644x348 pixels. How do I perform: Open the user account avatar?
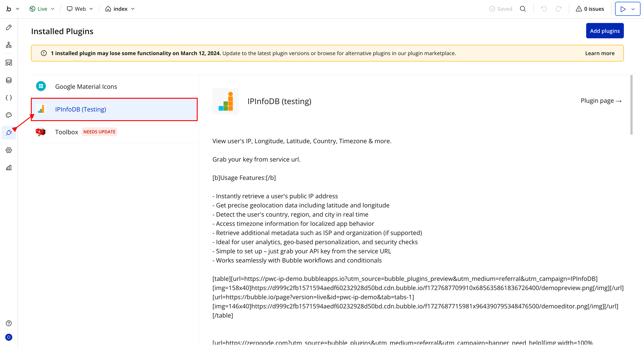pyautogui.click(x=9, y=337)
